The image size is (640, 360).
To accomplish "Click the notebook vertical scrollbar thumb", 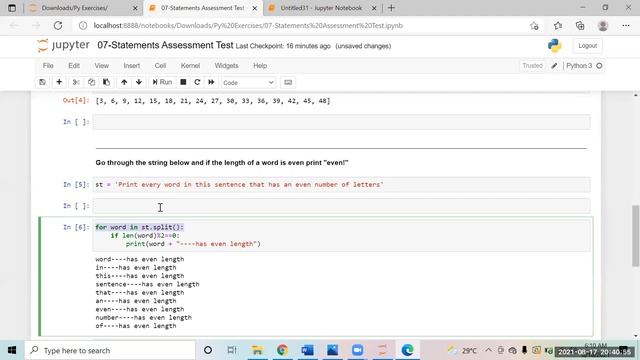I will pyautogui.click(x=636, y=236).
